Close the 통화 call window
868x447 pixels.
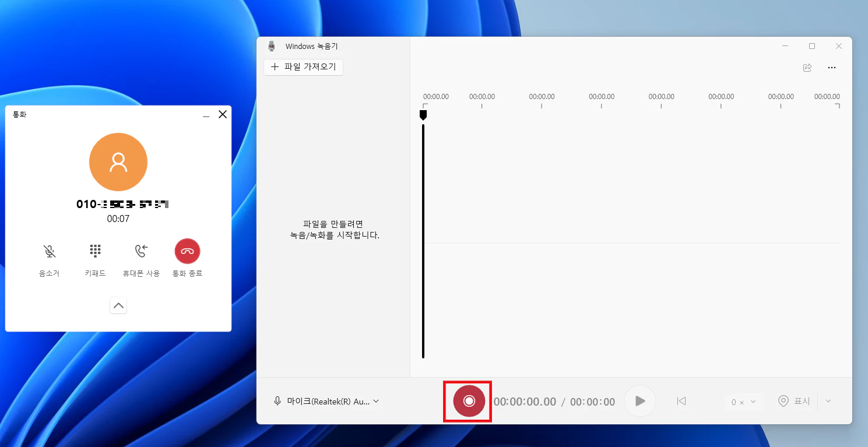[223, 115]
